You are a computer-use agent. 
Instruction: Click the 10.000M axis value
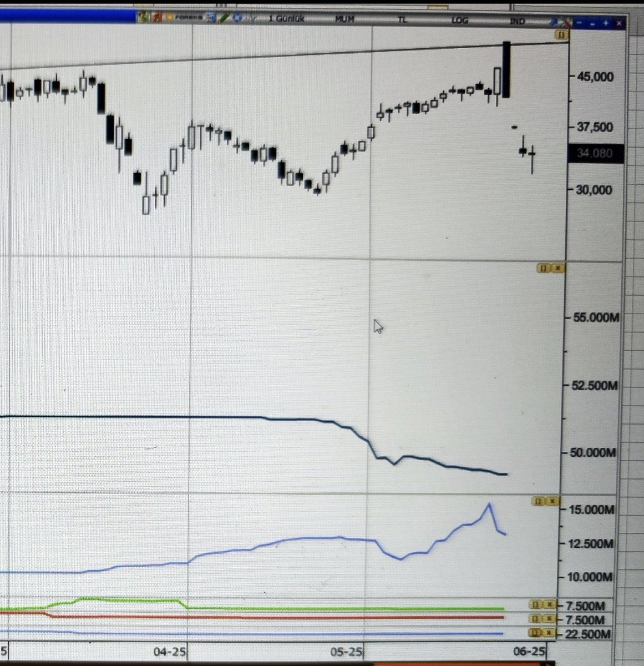point(589,577)
